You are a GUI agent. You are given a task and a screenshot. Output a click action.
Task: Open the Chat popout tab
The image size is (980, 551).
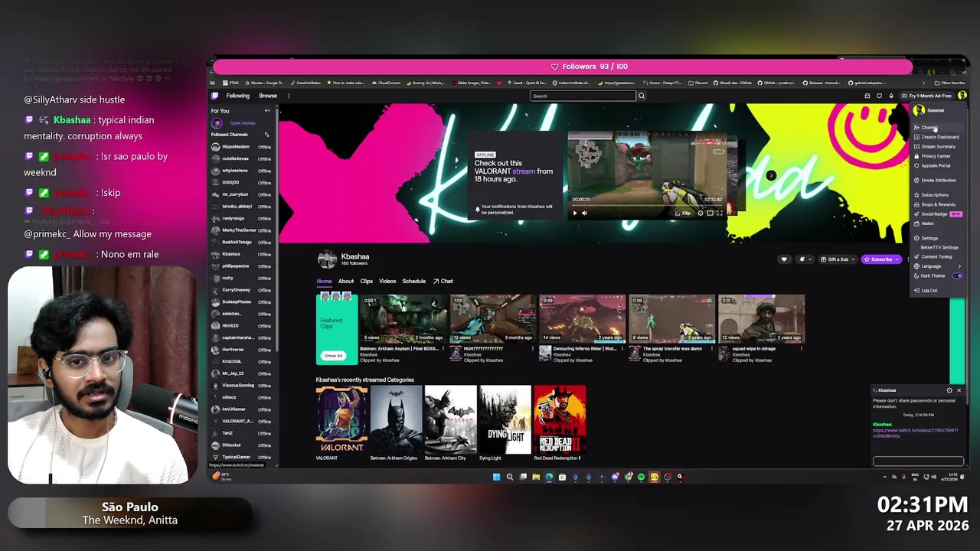(443, 281)
